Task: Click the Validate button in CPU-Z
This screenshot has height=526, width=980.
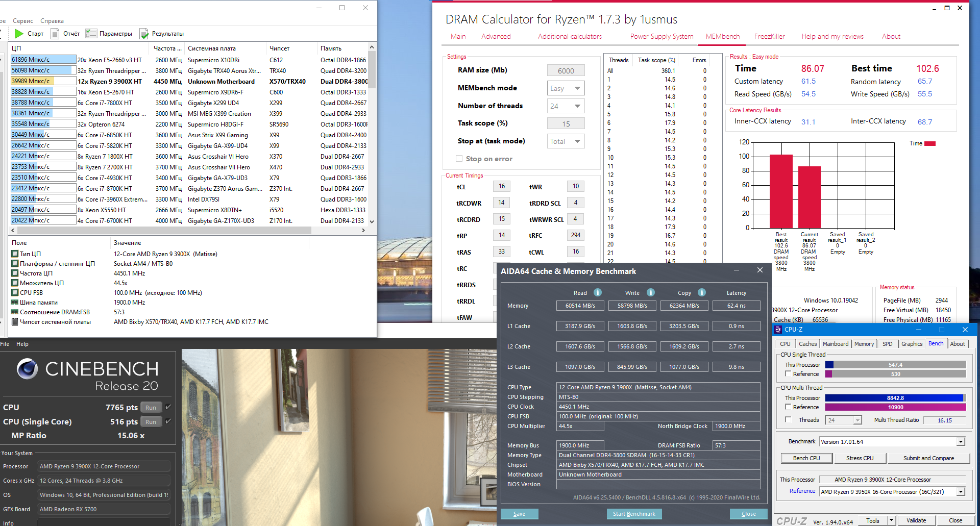Action: (916, 520)
